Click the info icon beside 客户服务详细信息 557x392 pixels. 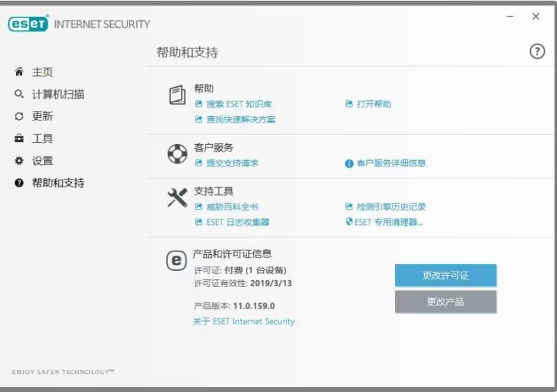[350, 164]
